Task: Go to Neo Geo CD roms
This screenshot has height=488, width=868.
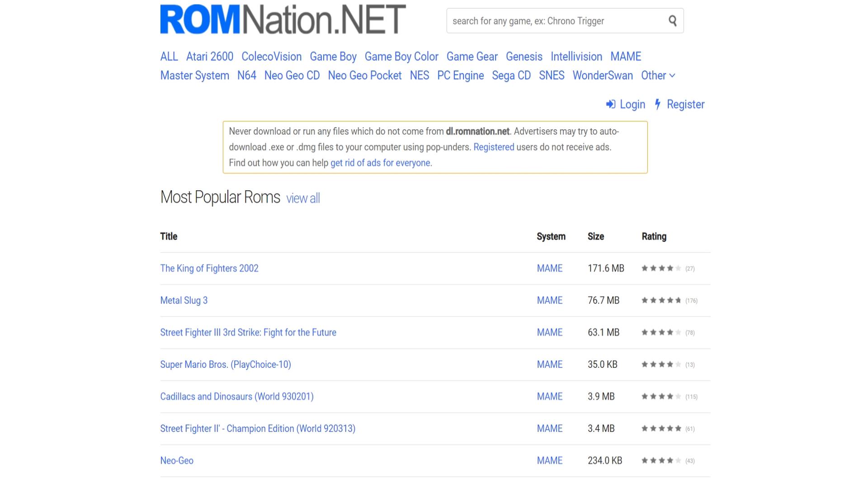Action: click(292, 75)
